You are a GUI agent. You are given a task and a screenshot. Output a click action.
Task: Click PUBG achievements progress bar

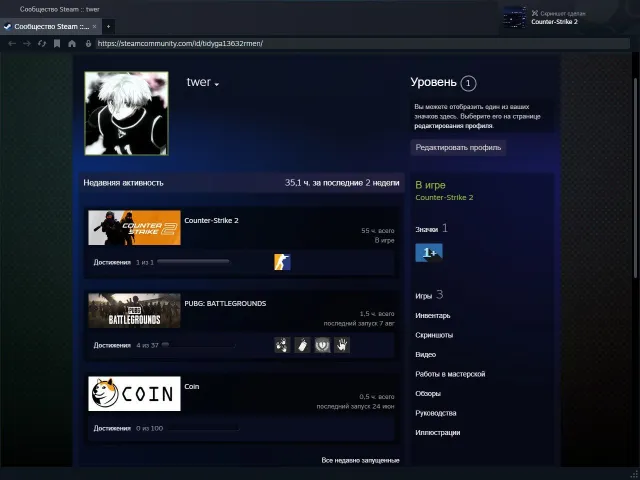[x=198, y=345]
